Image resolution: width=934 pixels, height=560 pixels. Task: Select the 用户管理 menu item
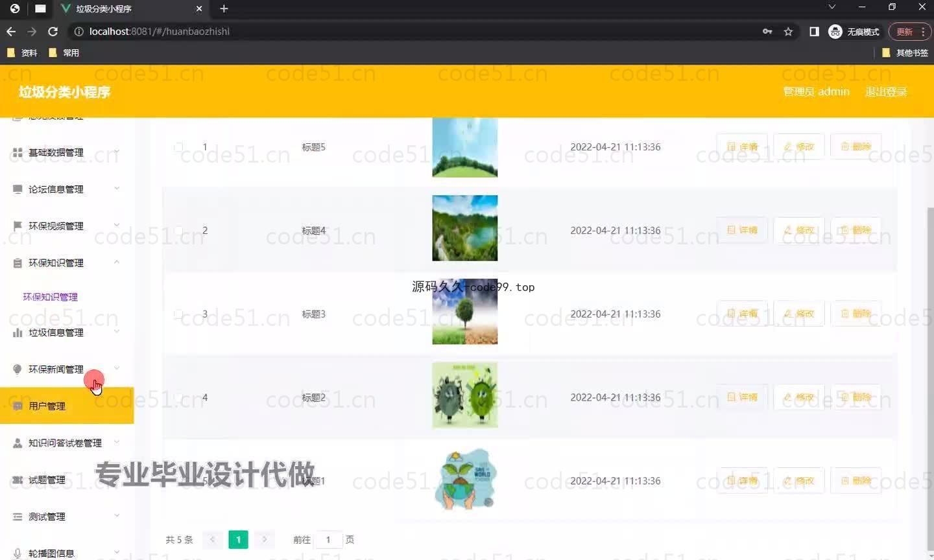pos(67,406)
